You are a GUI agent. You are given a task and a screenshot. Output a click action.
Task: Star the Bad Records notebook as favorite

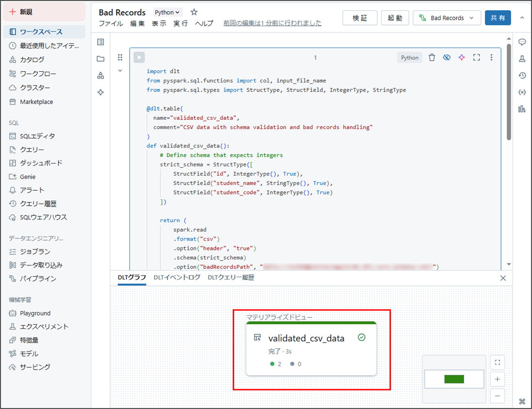[194, 12]
